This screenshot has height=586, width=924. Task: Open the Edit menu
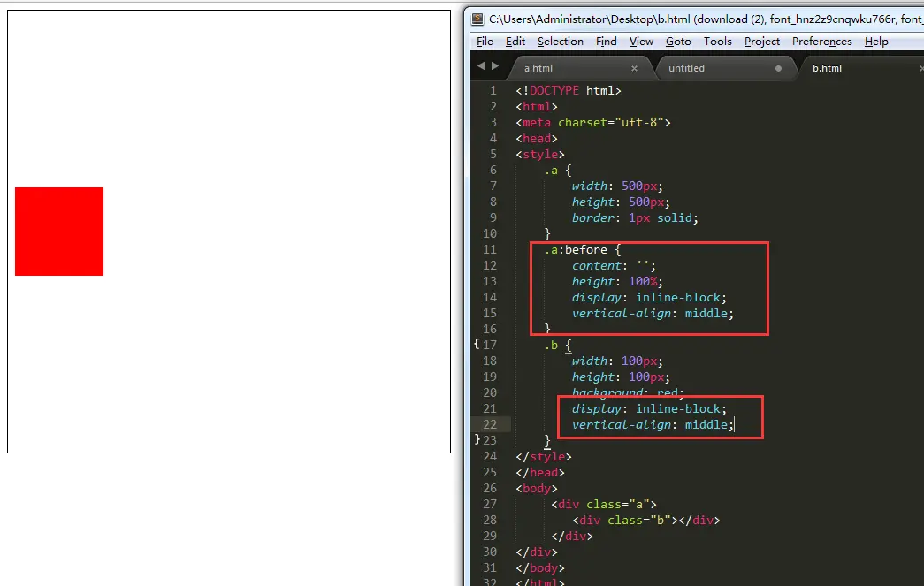pyautogui.click(x=515, y=42)
